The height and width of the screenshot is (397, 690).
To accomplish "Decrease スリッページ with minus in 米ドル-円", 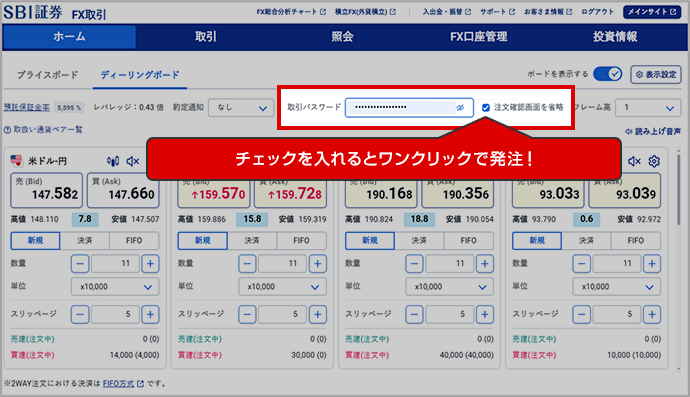I will point(80,314).
